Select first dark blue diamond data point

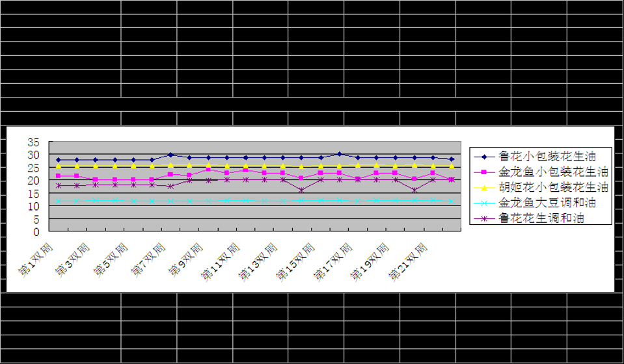click(59, 160)
